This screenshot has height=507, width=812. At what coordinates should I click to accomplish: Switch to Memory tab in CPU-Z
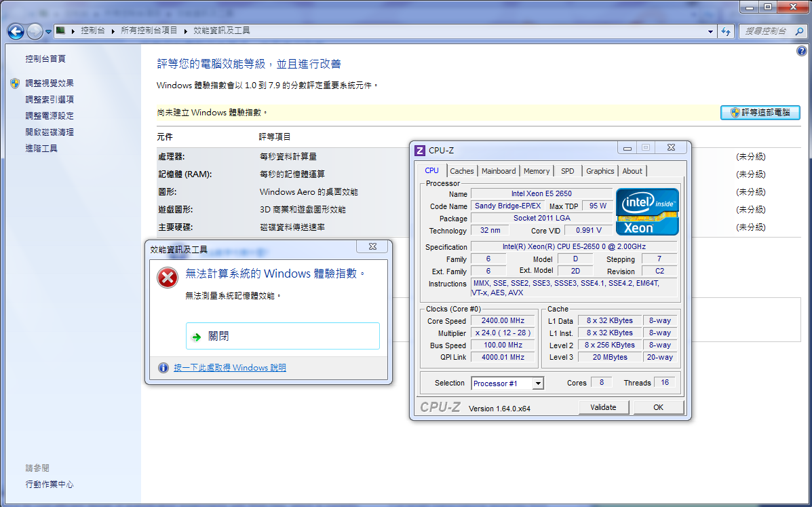point(537,171)
